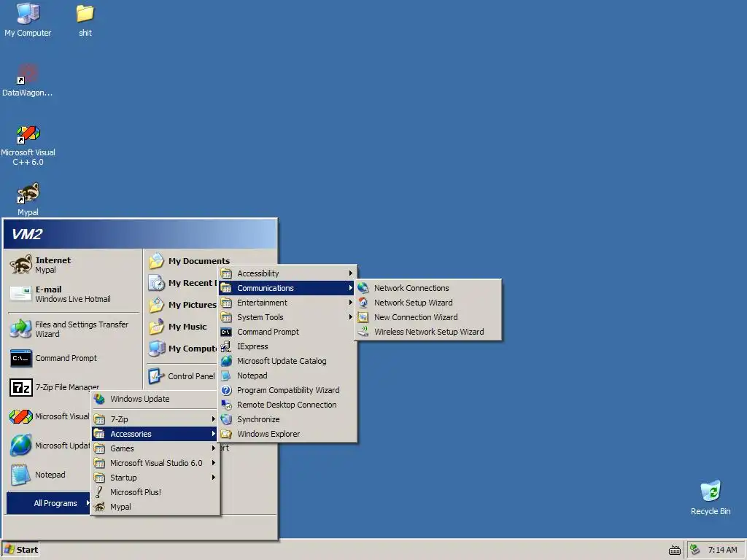Select the Recycle Bin icon
The width and height of the screenshot is (747, 560).
[x=711, y=497]
